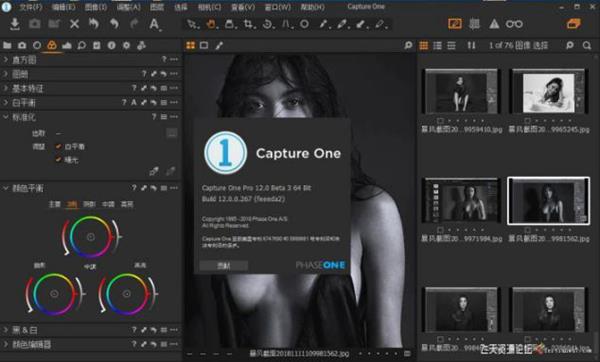Open the Details magnifier tool tab
The width and height of the screenshot is (600, 362).
pyautogui.click(x=82, y=46)
